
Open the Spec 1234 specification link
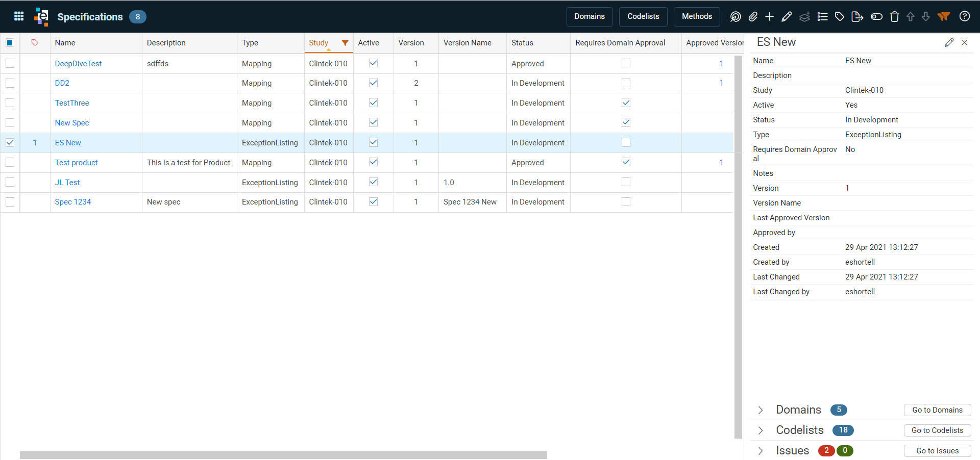click(x=73, y=202)
